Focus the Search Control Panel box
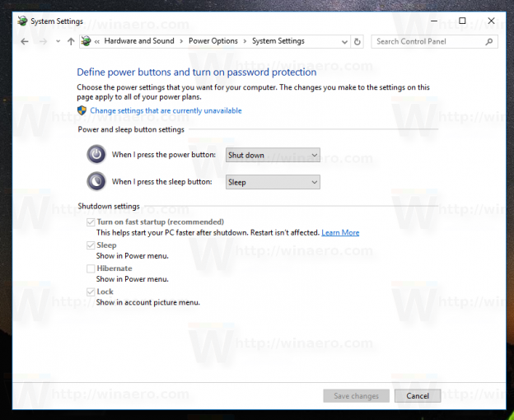The image size is (514, 420). [x=434, y=42]
